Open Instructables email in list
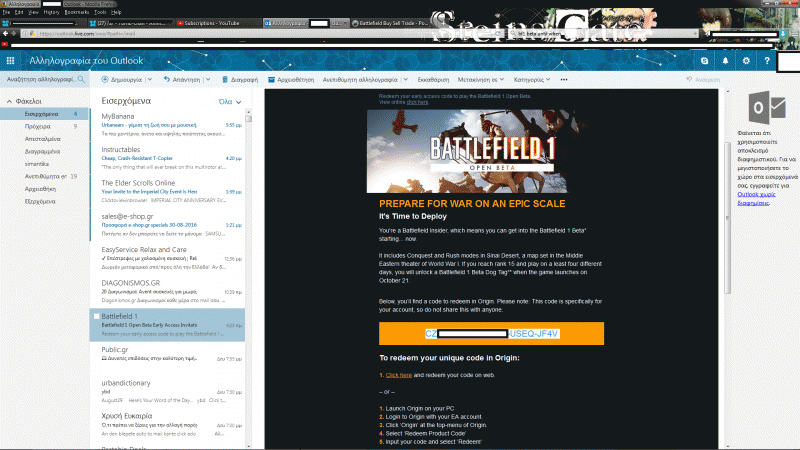Screen dimensions: 800x450 click(167, 158)
